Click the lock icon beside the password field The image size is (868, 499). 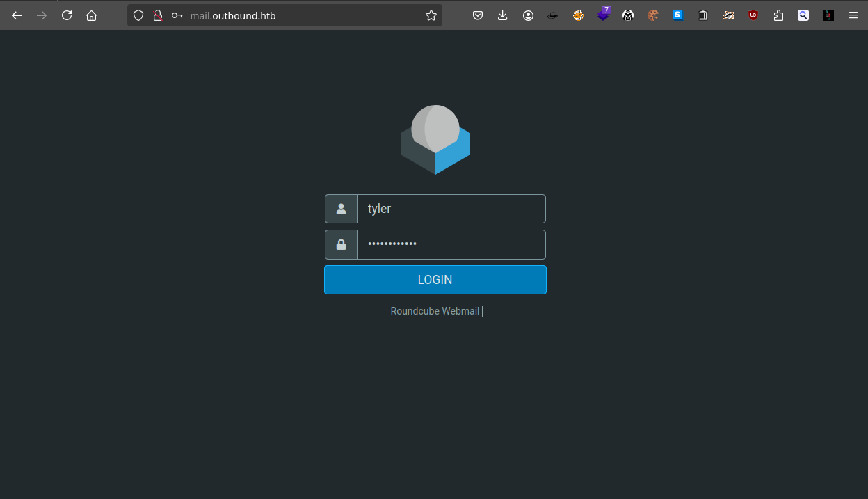(x=341, y=244)
